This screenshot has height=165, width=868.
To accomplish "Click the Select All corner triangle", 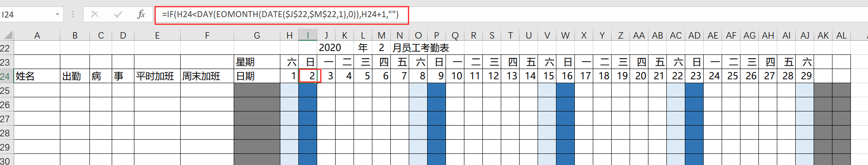I will click(x=8, y=35).
